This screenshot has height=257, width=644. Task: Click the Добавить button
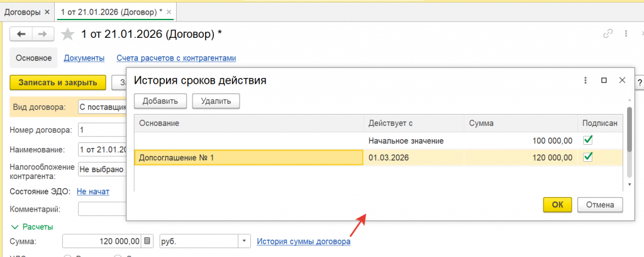click(160, 101)
